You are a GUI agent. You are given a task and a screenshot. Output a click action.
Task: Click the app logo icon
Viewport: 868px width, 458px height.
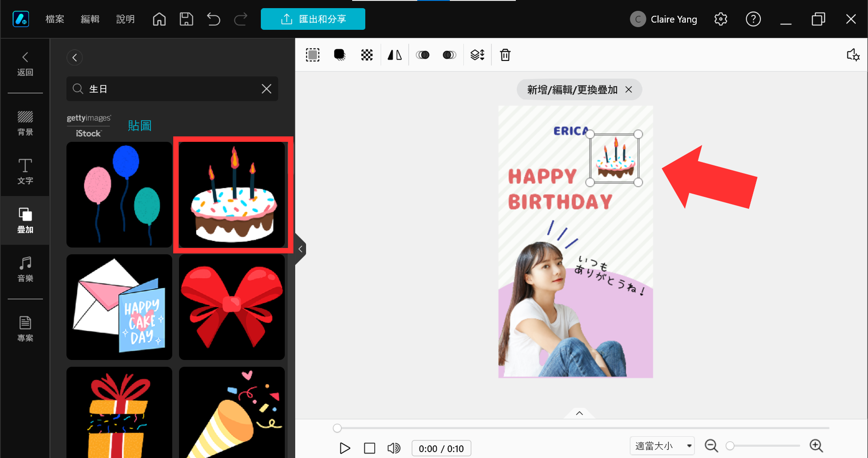[x=21, y=19]
